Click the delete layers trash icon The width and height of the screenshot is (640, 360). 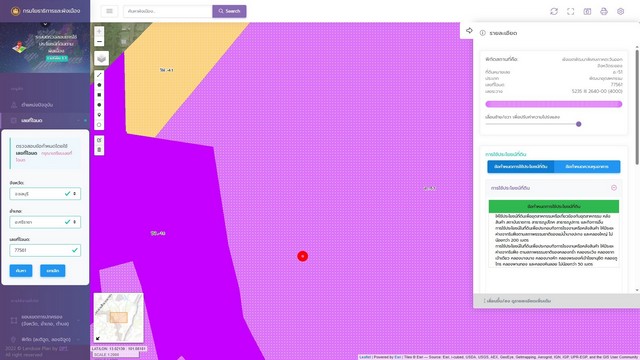click(99, 150)
